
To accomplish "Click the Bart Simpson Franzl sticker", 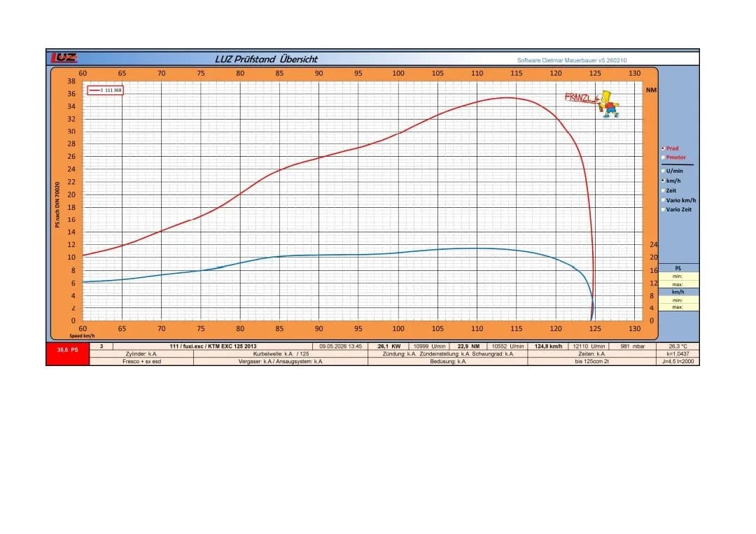I will click(592, 103).
